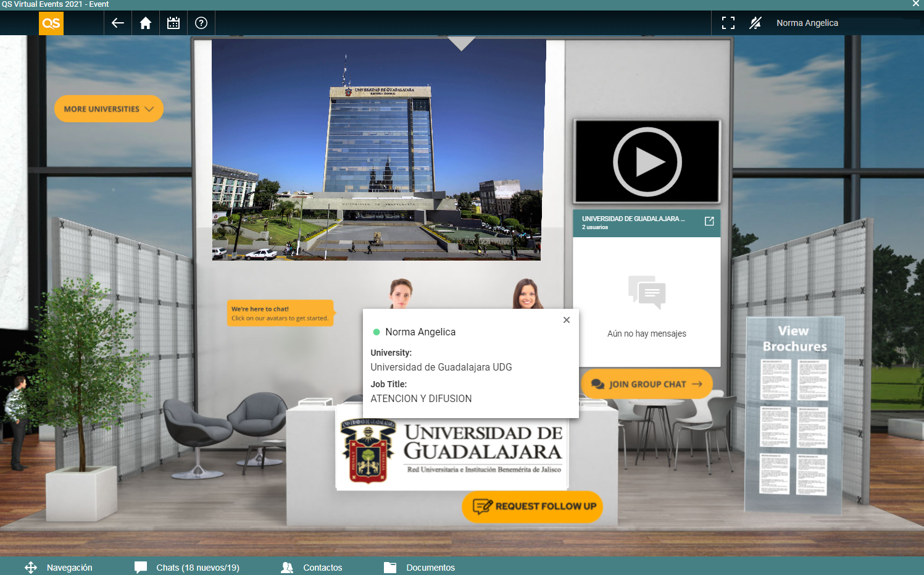Open the Contactos tab
924x575 pixels.
[x=312, y=567]
